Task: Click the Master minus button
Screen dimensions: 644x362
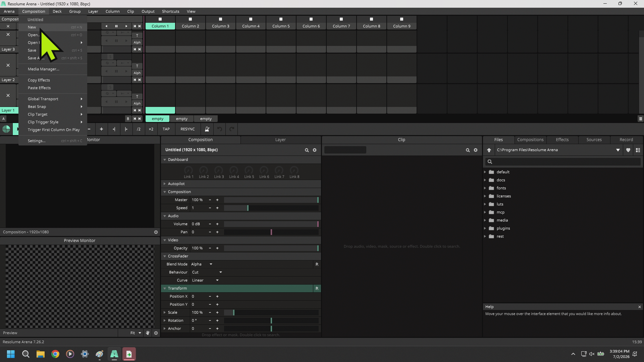Action: click(210, 200)
